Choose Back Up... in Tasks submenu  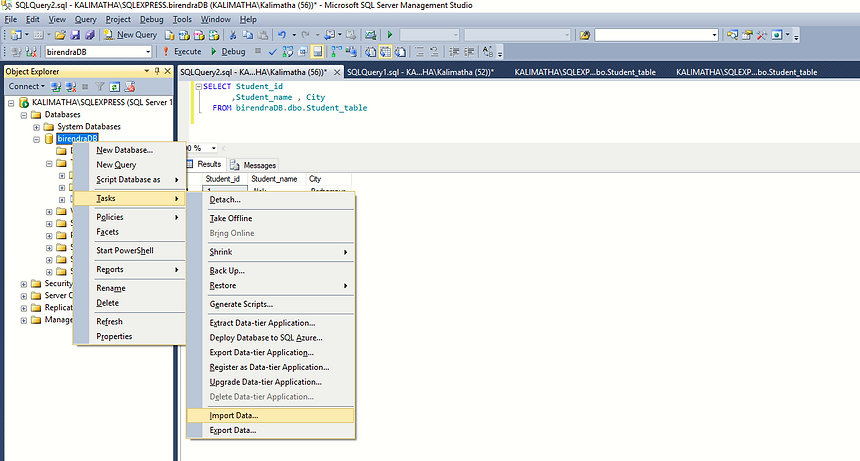click(270, 271)
